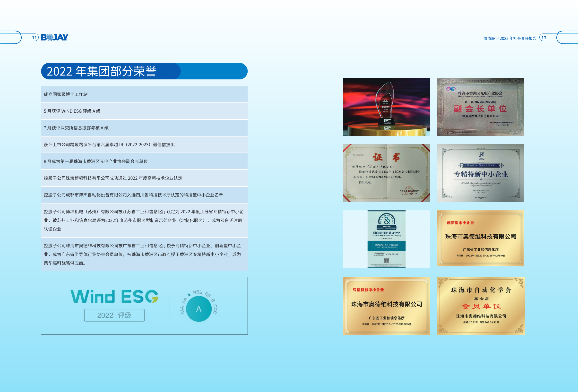Select the row 成立国家级博士工作站
The width and height of the screenshot is (578, 392).
144,94
